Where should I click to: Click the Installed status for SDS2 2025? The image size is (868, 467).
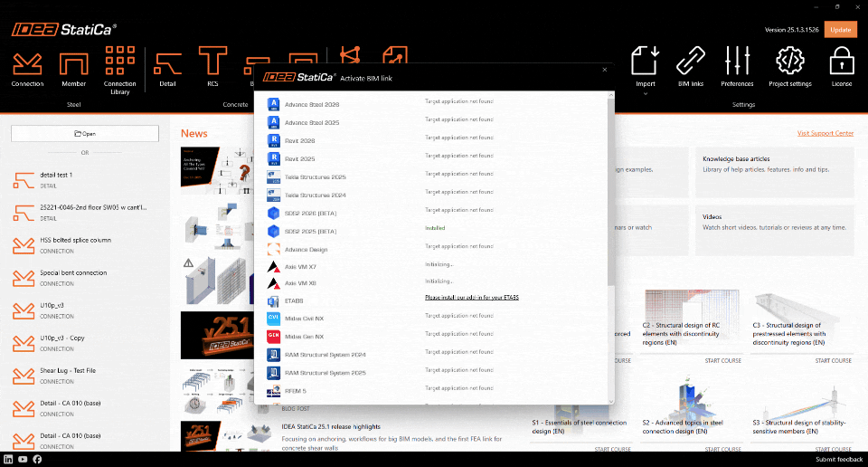435,228
